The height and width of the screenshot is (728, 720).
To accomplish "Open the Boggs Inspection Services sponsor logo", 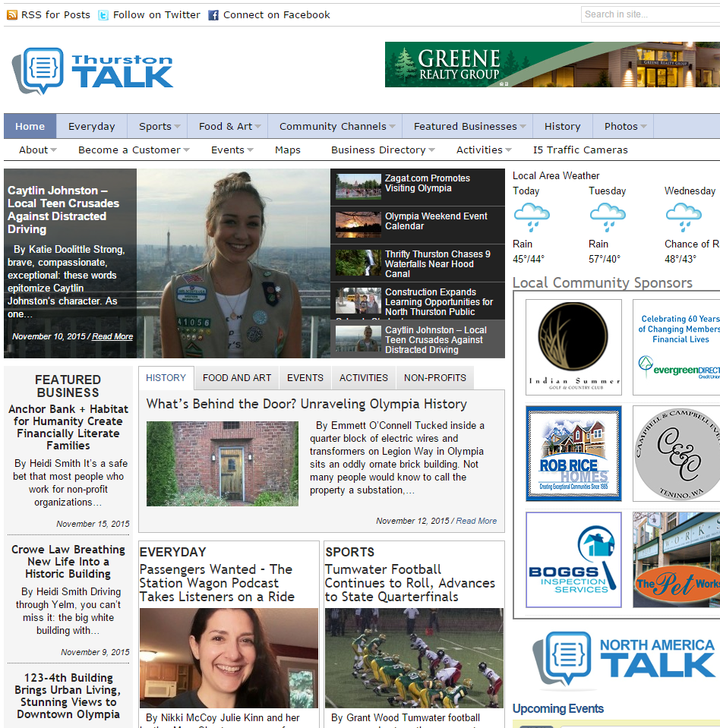I will click(x=573, y=560).
